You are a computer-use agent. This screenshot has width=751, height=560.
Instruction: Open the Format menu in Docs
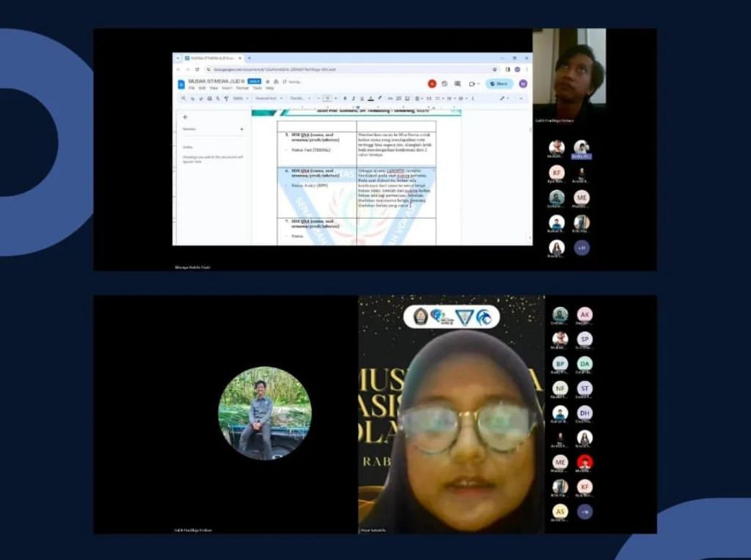(242, 88)
